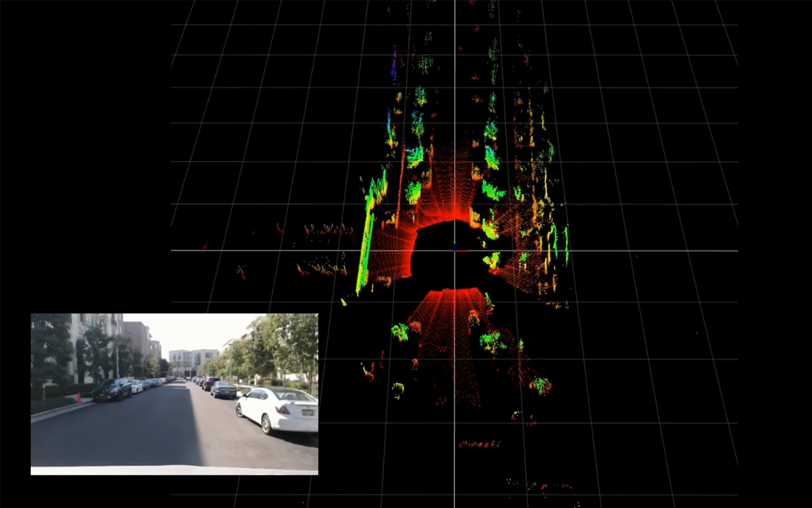
Task: Click the camera feed inset video
Action: tap(174, 394)
